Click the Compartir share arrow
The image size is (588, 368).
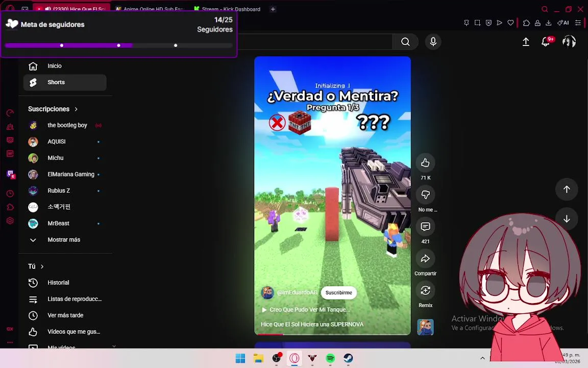425,258
